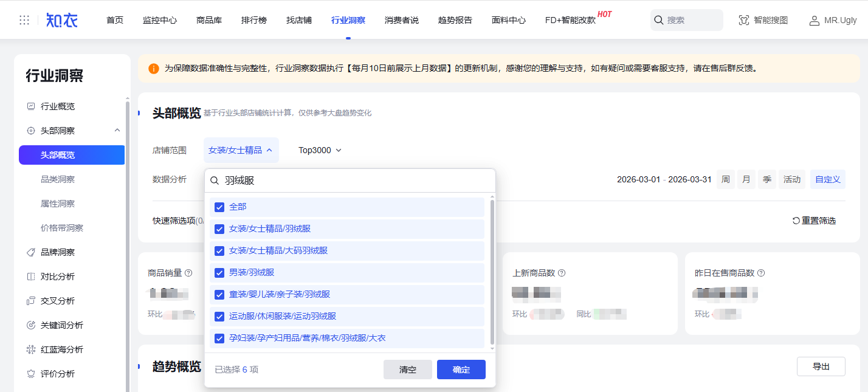868x392 pixels.
Task: Click the 羽绒服 category search field
Action: (x=350, y=181)
